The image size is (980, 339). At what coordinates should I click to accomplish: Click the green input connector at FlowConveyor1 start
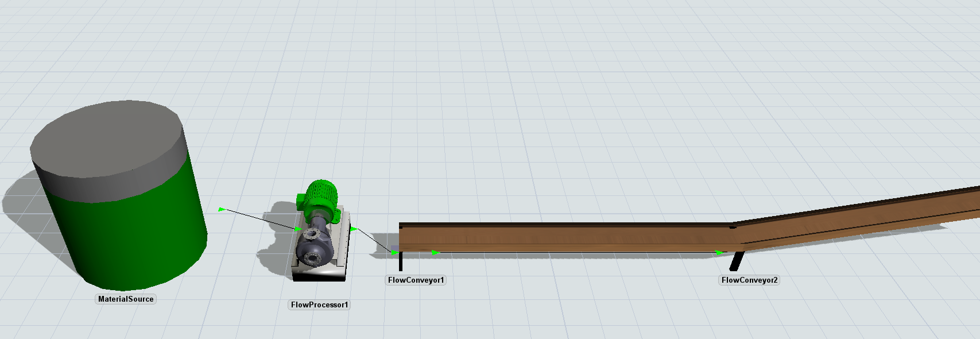click(x=394, y=253)
